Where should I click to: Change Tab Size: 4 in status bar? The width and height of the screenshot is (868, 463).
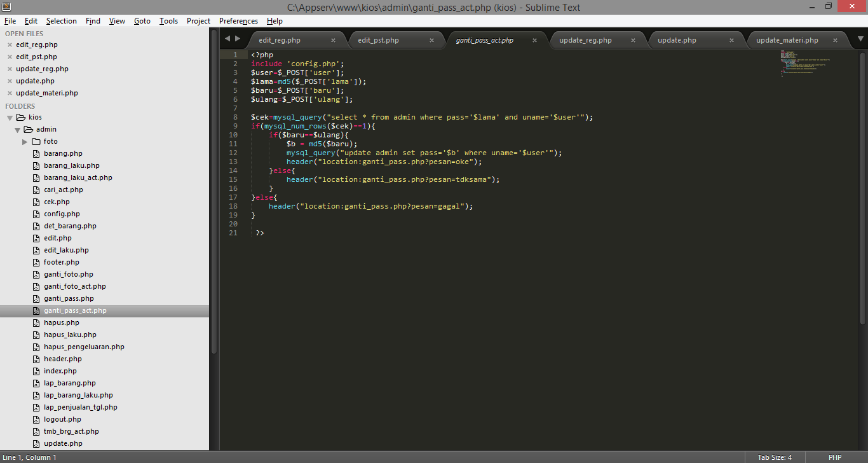pos(775,457)
